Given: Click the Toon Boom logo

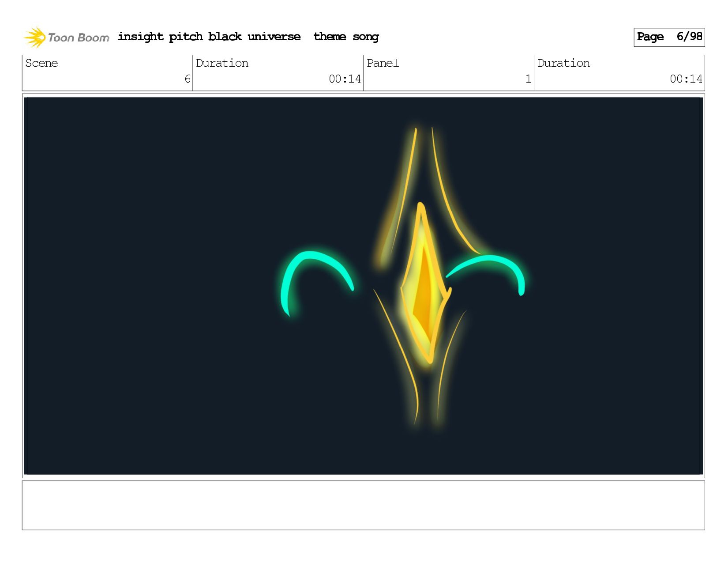Looking at the screenshot, I should point(66,37).
